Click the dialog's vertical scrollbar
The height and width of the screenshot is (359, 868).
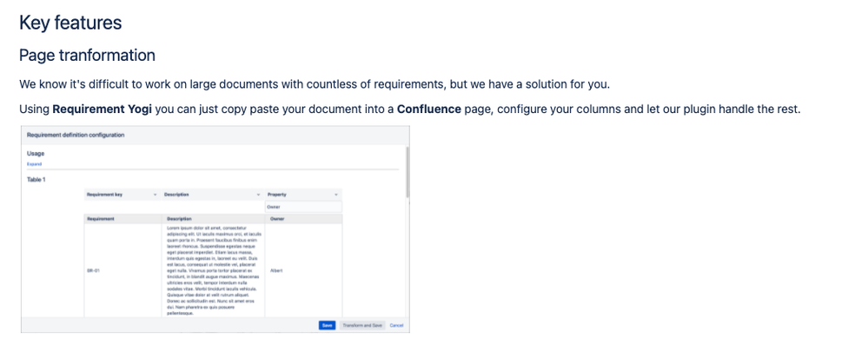coord(408,172)
